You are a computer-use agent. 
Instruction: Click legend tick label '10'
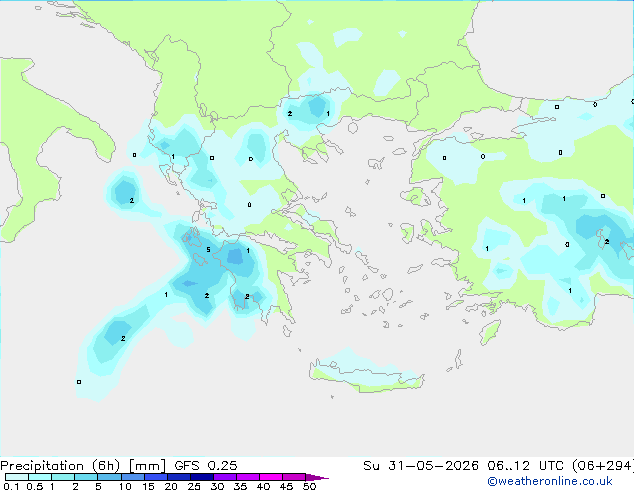coord(125,486)
